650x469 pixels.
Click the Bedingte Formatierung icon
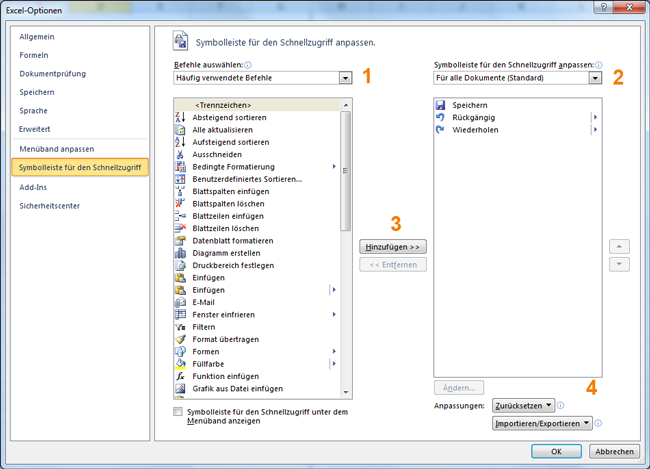(x=180, y=167)
